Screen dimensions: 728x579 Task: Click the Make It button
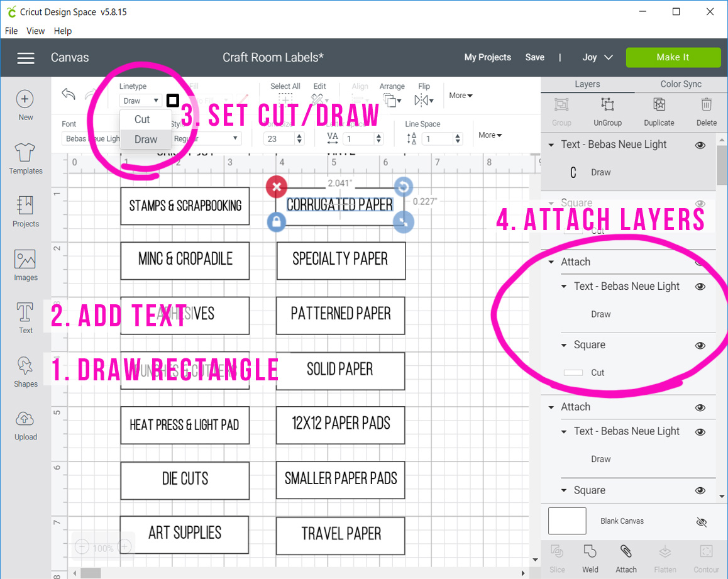(x=673, y=58)
